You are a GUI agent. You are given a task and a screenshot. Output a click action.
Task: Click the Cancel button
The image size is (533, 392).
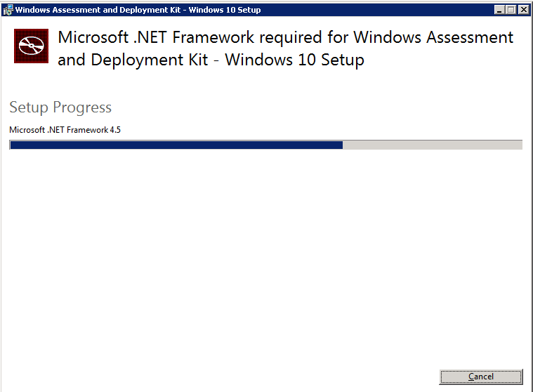point(480,377)
